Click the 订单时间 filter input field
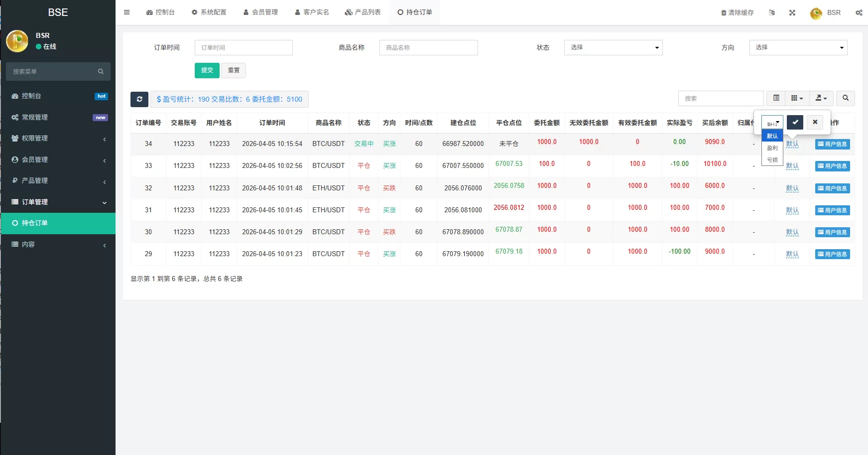This screenshot has height=455, width=868. click(244, 47)
